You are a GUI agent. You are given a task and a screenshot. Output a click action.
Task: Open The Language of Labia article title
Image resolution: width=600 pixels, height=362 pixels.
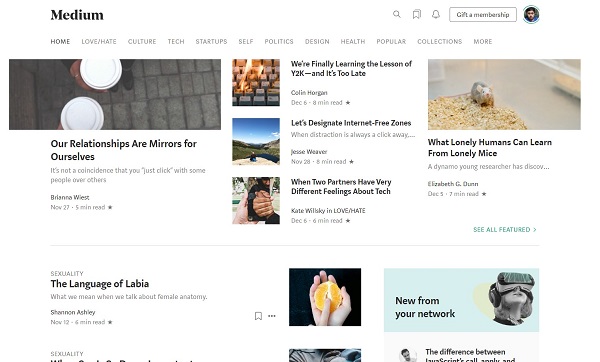(99, 284)
